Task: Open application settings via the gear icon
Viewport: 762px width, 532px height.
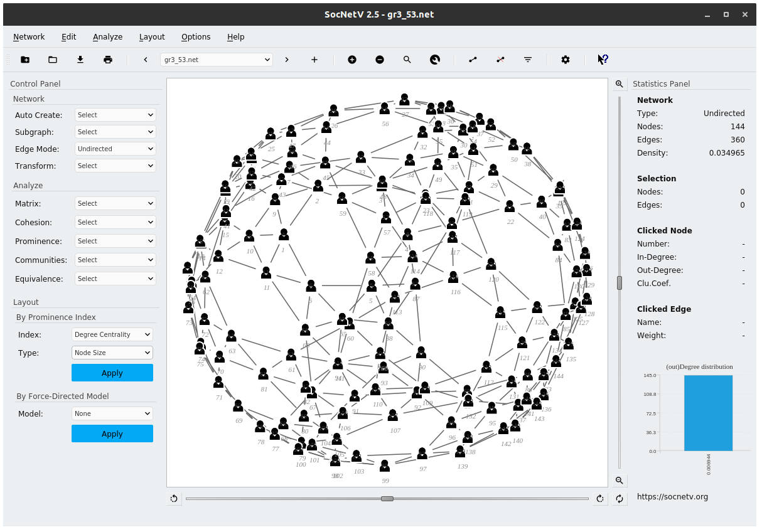Action: click(x=566, y=60)
